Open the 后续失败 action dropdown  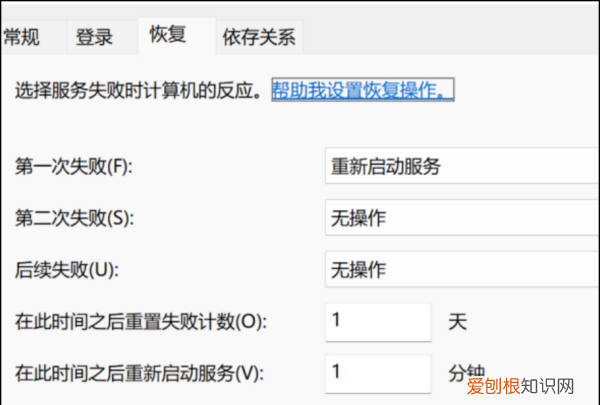point(462,269)
